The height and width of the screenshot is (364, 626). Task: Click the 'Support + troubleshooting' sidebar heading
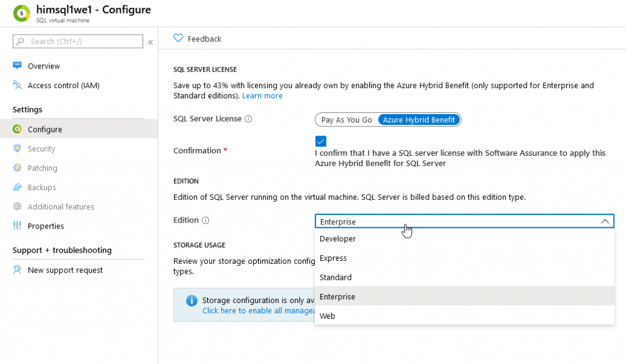click(62, 250)
